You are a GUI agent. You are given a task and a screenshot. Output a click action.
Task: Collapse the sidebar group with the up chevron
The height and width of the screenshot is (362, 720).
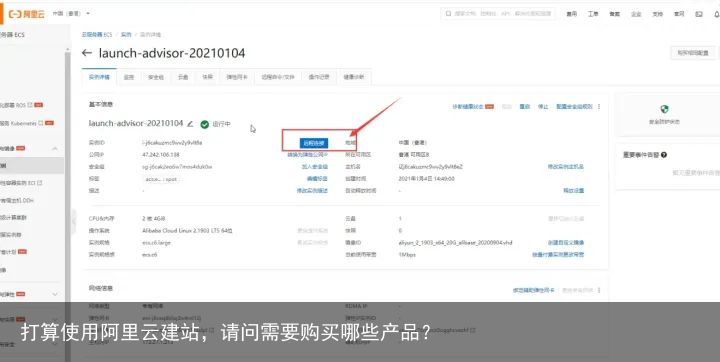tap(55, 148)
